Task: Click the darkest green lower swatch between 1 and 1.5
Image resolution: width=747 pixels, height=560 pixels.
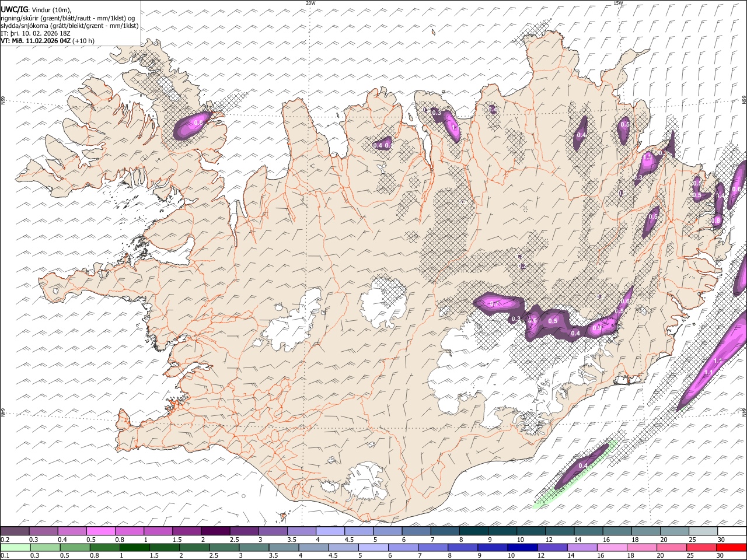Action: pyautogui.click(x=134, y=548)
